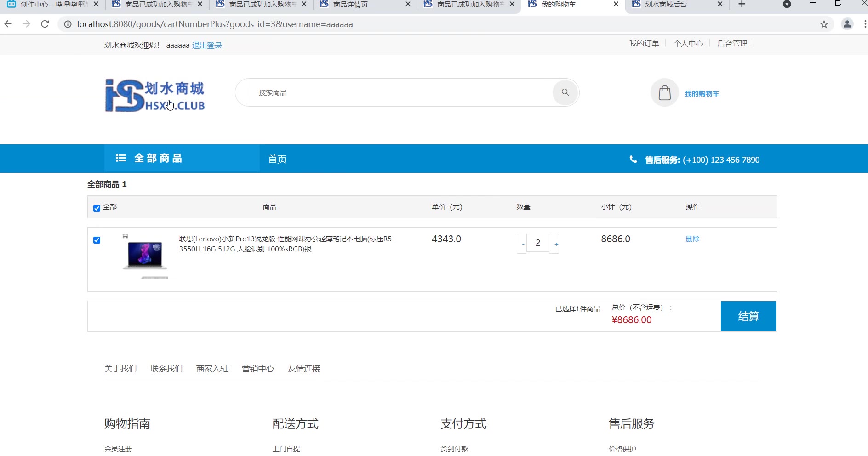Viewport: 868px width, 456px height.
Task: Decrease quantity with minus button
Action: click(523, 244)
